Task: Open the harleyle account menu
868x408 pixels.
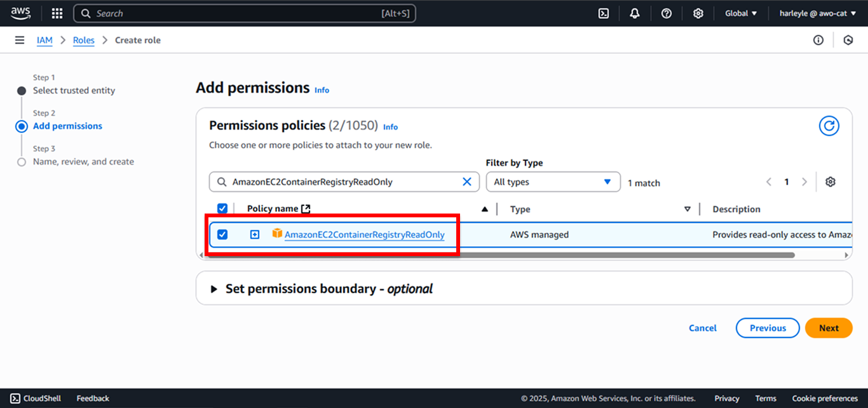Action: coord(818,13)
